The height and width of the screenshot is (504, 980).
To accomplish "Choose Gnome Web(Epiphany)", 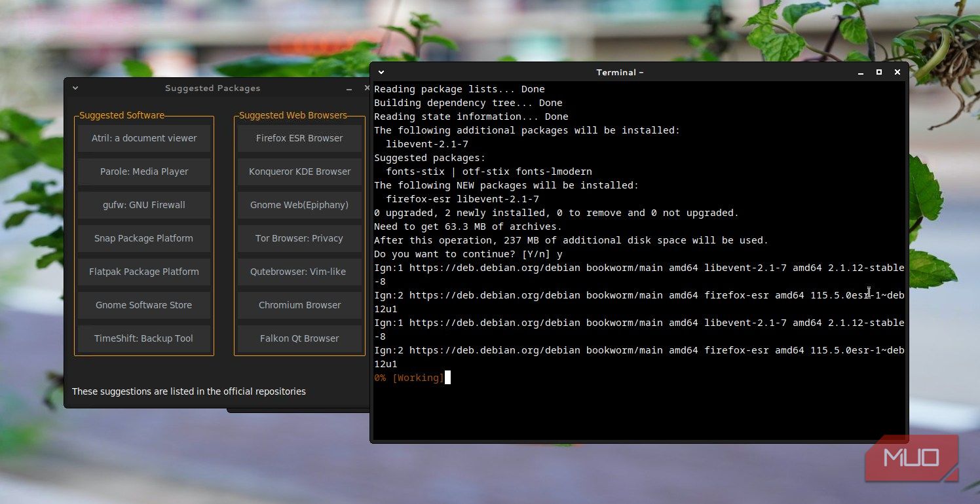I will [299, 205].
